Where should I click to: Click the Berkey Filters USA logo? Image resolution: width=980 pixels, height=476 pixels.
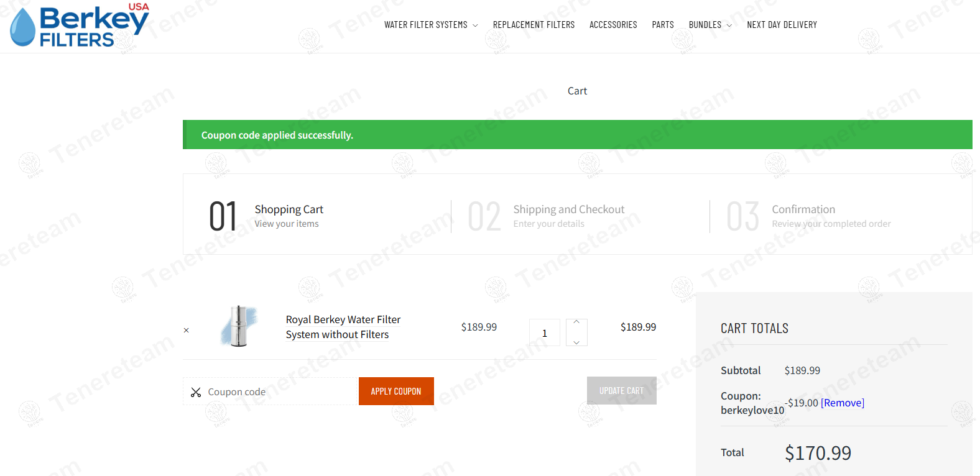(80, 25)
